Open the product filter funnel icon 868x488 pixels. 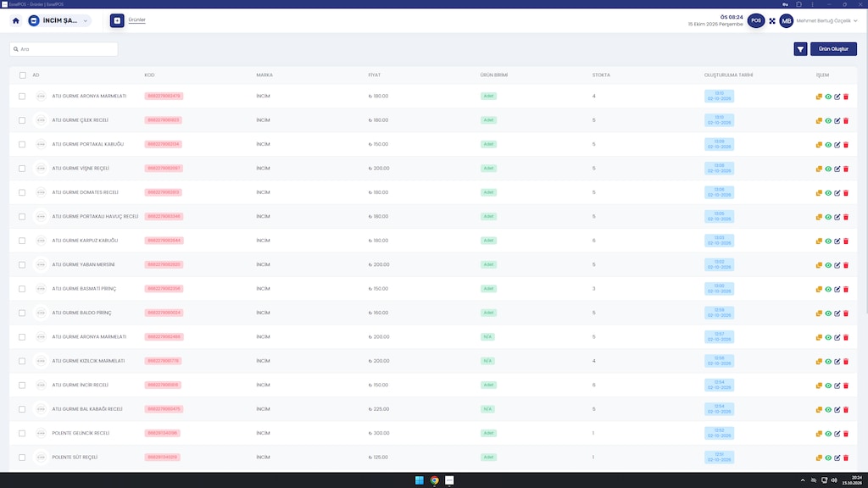click(800, 49)
